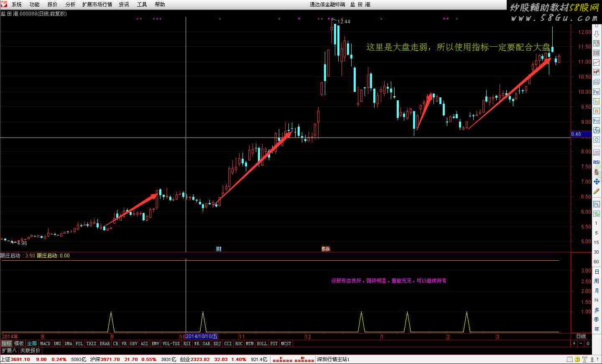
Task: Click the wavy indicator lines icon
Action: (x=597, y=153)
